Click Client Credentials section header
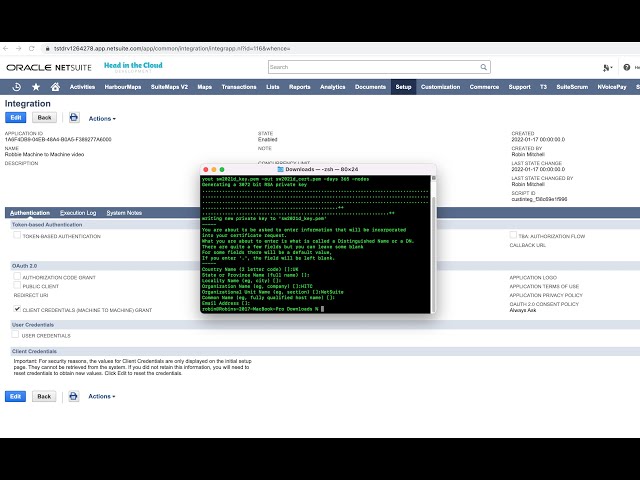640x480 pixels. click(x=34, y=351)
